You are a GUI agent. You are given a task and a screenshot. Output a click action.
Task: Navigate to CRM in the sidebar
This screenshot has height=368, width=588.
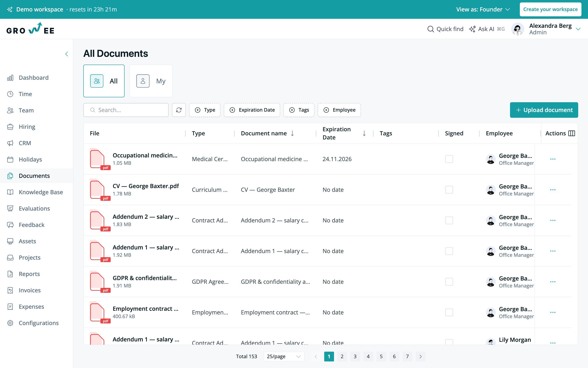(x=37, y=143)
